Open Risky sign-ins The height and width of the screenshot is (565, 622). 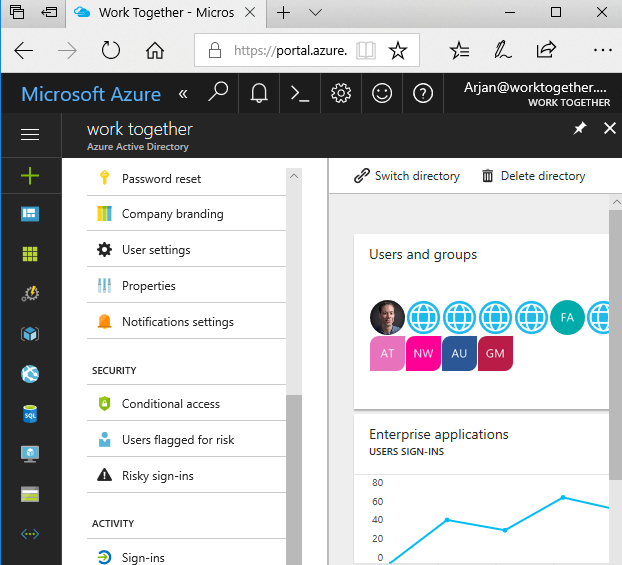point(186,475)
